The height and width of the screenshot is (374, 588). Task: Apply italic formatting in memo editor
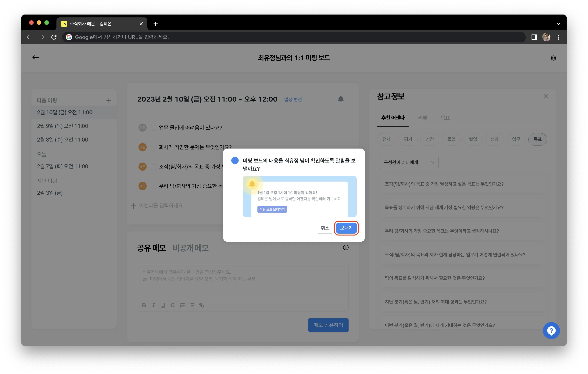(154, 305)
